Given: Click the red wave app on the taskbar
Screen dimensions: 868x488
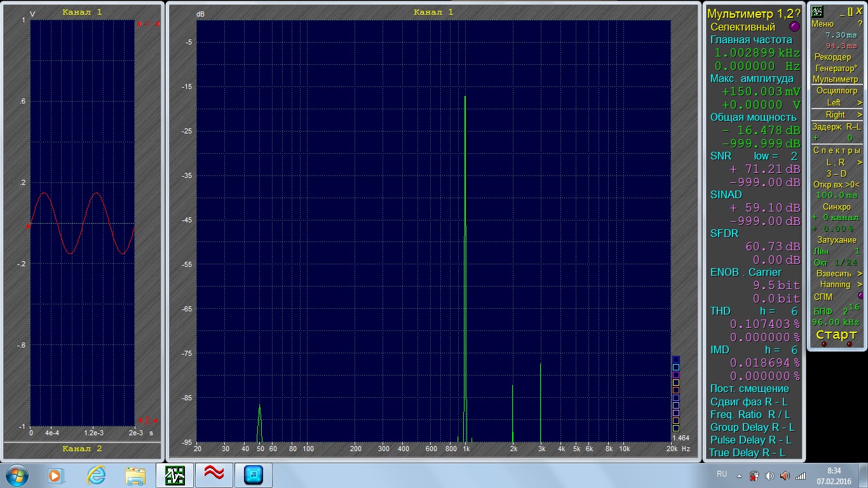Looking at the screenshot, I should click(x=214, y=475).
